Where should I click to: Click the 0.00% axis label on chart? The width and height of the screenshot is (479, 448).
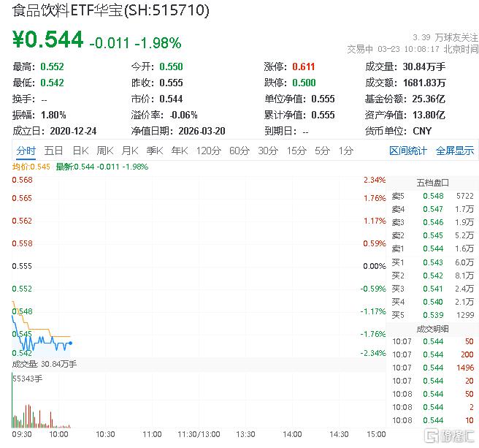pyautogui.click(x=374, y=266)
